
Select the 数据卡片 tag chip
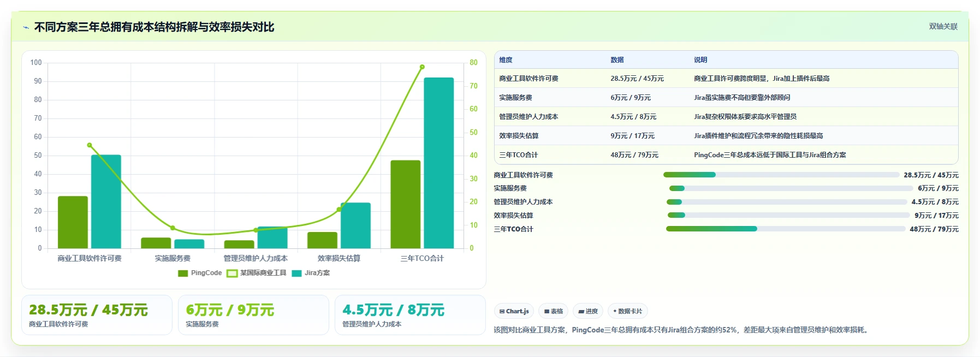[627, 311]
